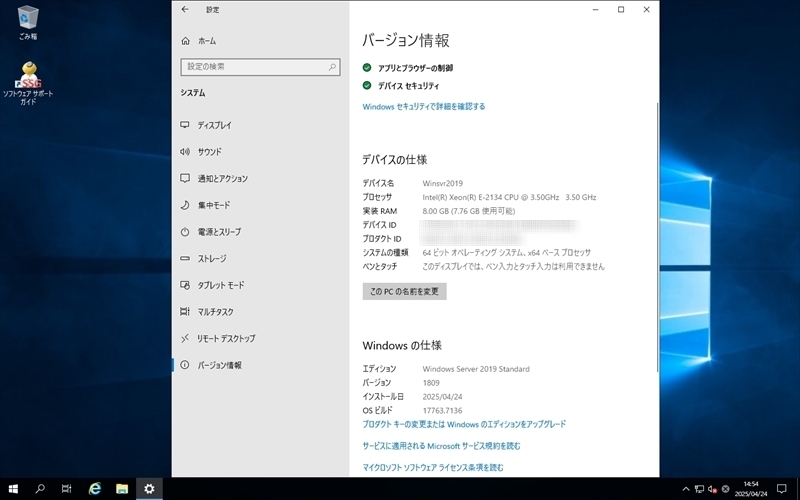The width and height of the screenshot is (800, 500).
Task: Open the notification center icon
Action: point(781,489)
